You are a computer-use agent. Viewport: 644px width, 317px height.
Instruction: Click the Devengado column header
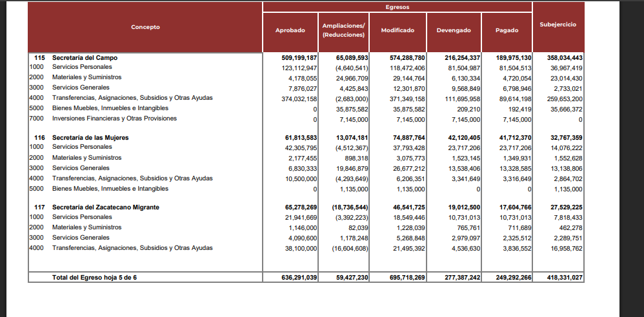[453, 30]
